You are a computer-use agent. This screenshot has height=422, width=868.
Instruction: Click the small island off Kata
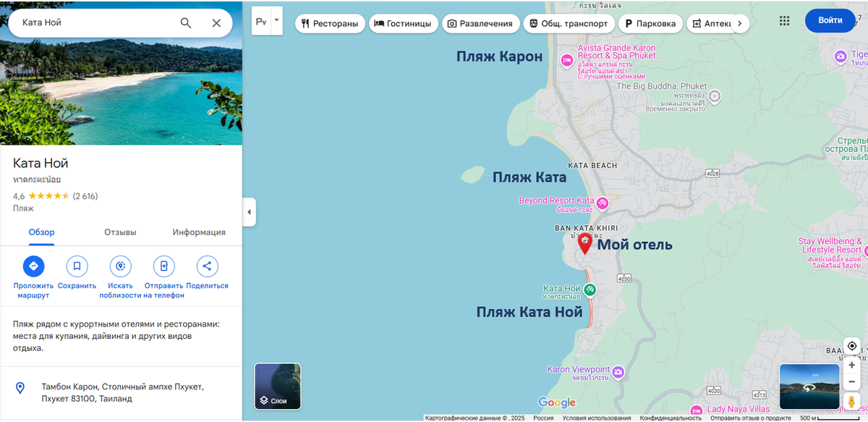472,174
